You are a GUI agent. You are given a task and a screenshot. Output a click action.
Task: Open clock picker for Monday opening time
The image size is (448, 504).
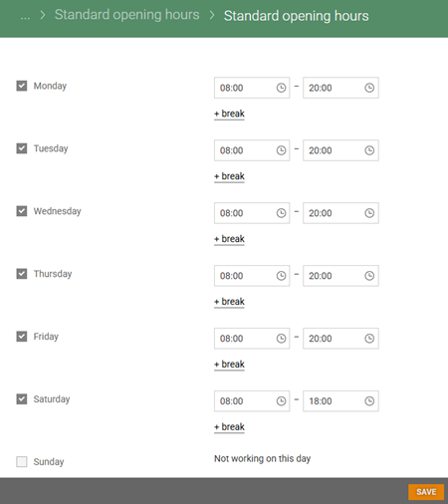coord(281,88)
